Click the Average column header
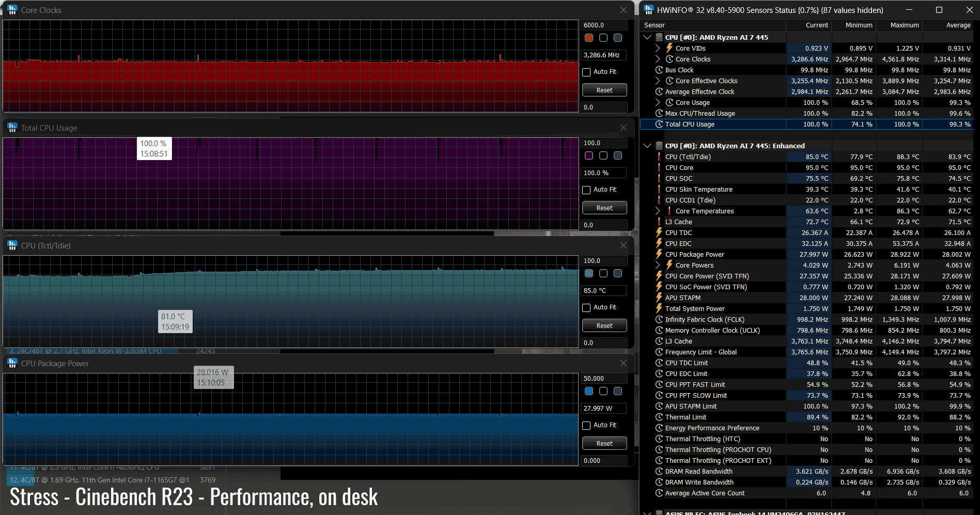The height and width of the screenshot is (515, 980). point(948,25)
